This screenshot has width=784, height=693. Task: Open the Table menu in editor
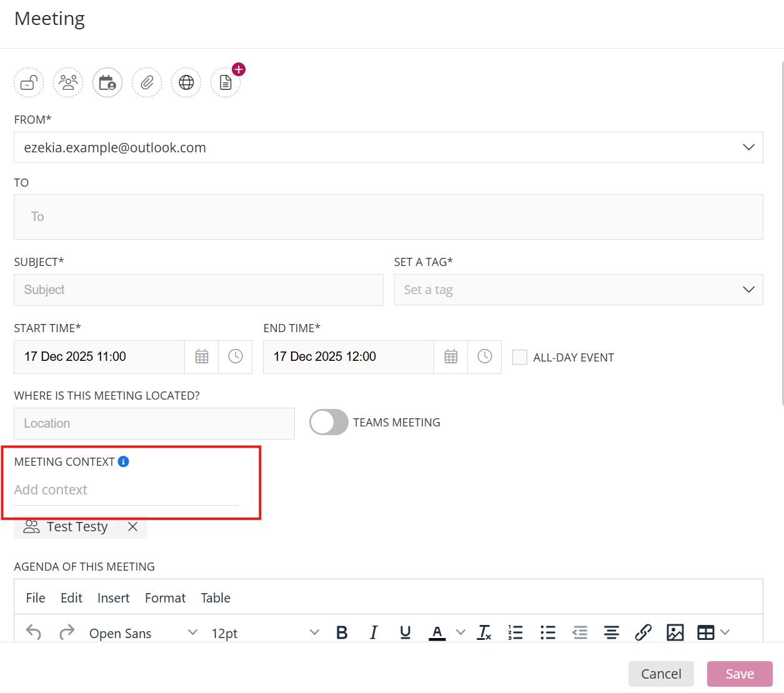[x=216, y=598]
